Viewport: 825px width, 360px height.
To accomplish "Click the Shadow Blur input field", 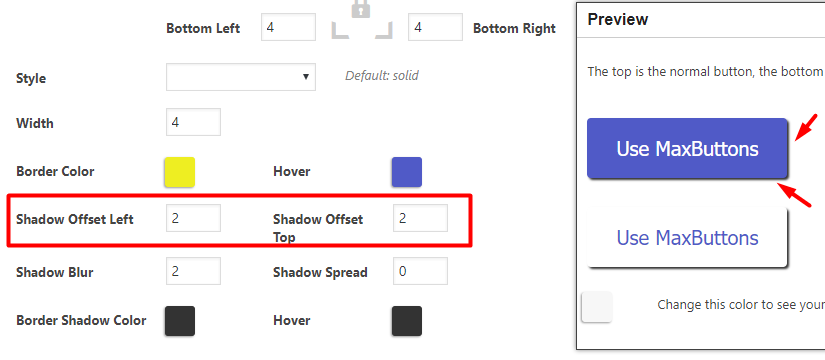I will click(193, 271).
